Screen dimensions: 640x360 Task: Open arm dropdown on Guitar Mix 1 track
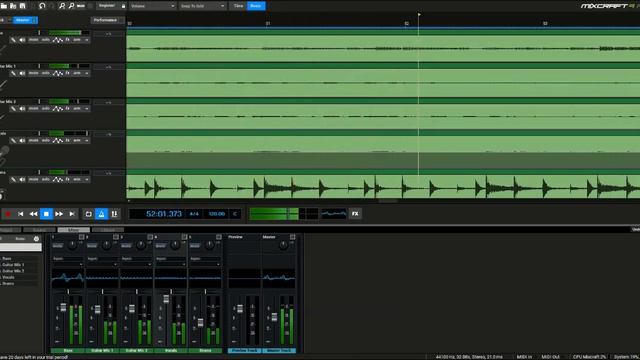[87, 73]
